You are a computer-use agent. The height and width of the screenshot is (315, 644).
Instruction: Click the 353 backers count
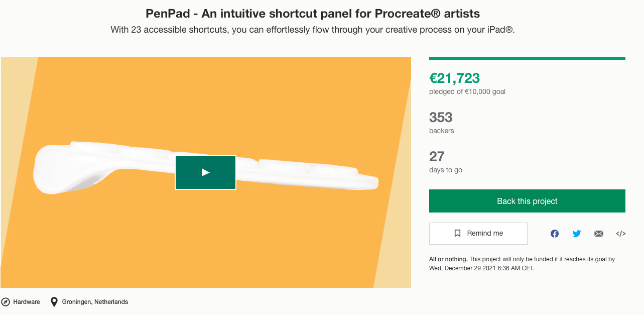pos(441,118)
